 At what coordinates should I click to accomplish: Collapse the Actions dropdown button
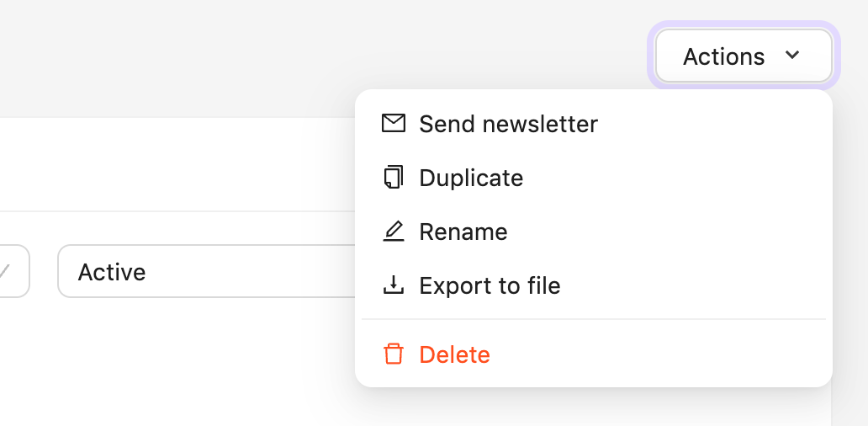tap(744, 56)
